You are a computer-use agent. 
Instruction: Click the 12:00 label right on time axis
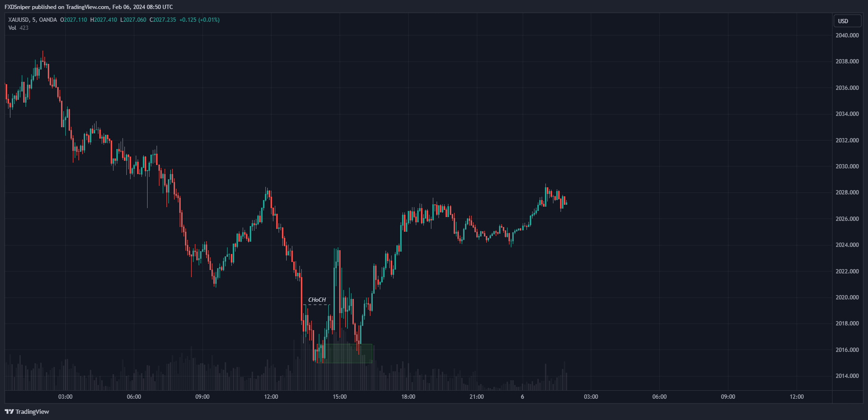797,397
